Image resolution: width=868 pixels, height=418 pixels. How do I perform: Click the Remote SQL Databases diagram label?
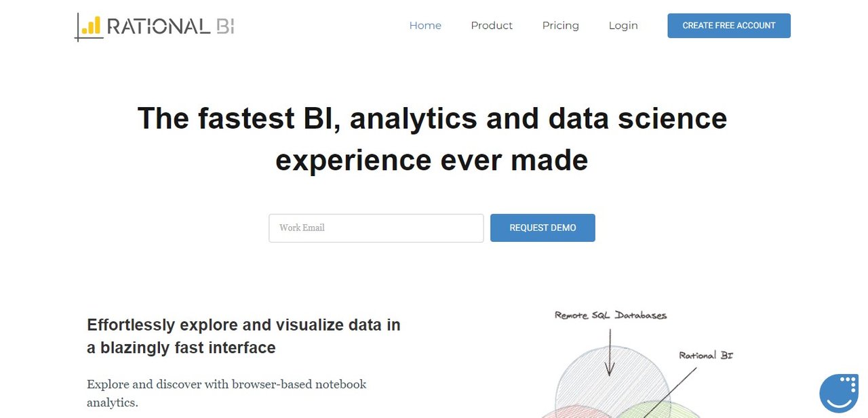click(x=610, y=315)
